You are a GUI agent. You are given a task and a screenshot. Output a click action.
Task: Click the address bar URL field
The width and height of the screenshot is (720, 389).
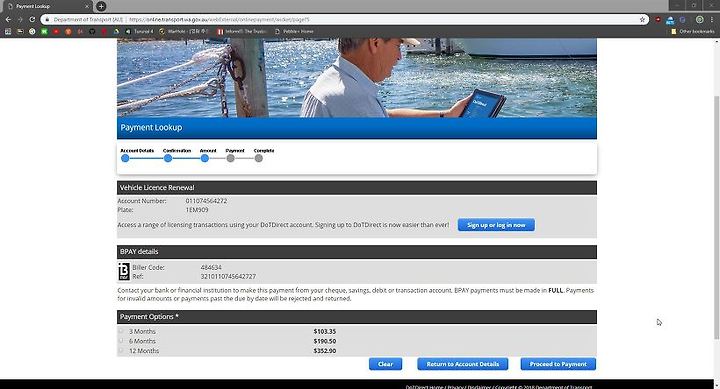(344, 20)
